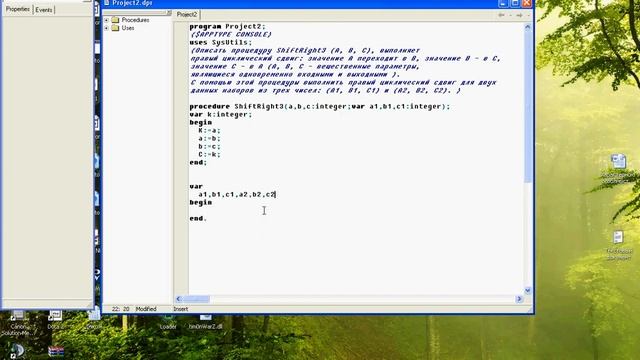Minimize the Project2.dpr editor window
This screenshot has width=640, height=360.
pyautogui.click(x=503, y=3)
